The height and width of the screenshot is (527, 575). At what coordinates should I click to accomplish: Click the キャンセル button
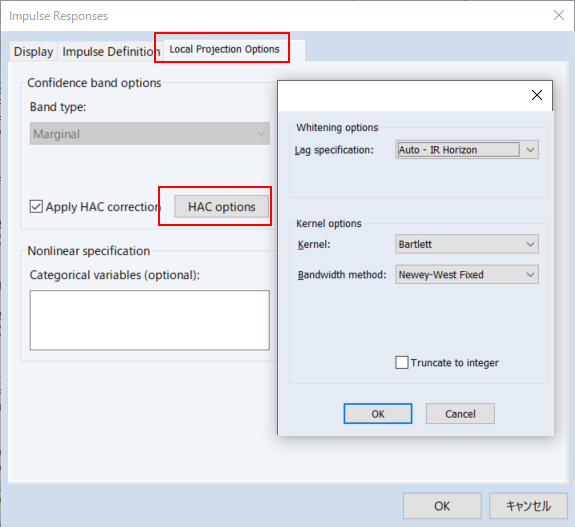[x=528, y=506]
